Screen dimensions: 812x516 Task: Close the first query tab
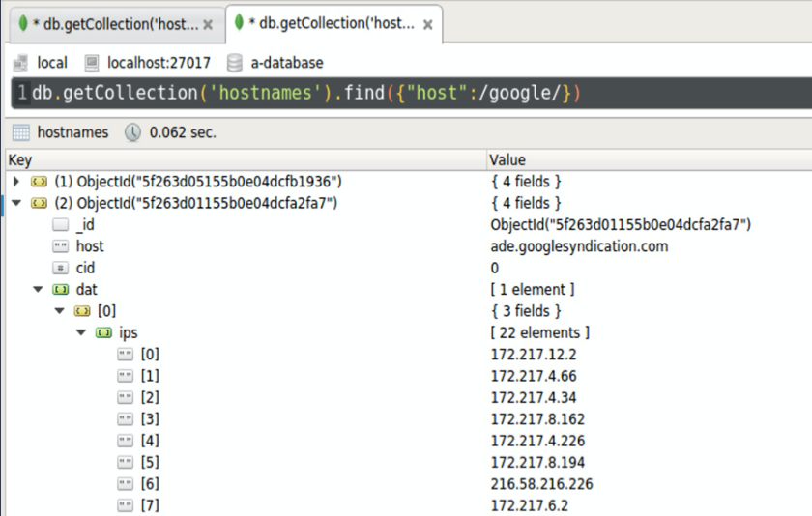(x=208, y=24)
